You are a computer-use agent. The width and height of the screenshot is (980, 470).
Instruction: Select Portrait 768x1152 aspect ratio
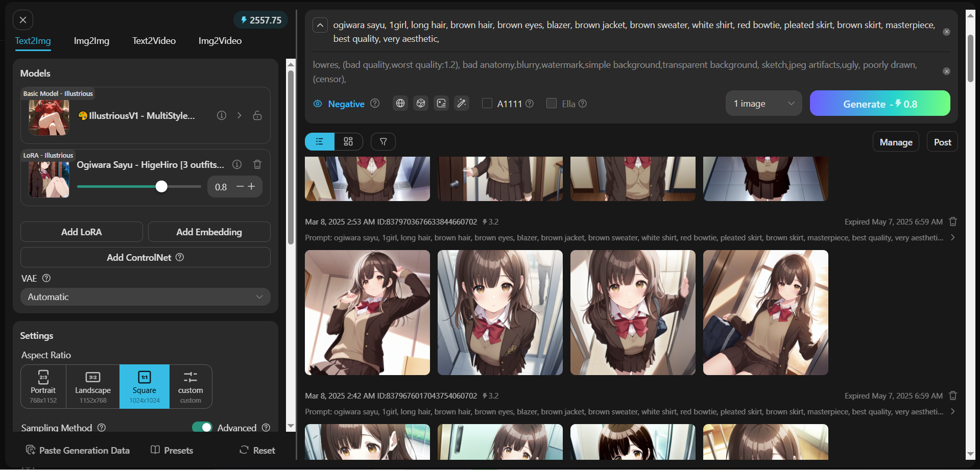(43, 386)
